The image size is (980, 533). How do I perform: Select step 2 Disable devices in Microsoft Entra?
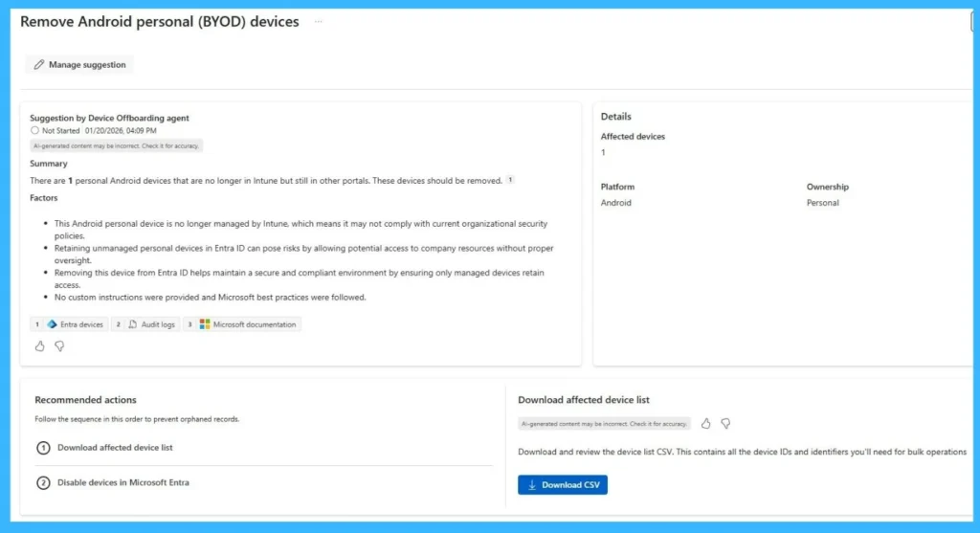point(263,482)
